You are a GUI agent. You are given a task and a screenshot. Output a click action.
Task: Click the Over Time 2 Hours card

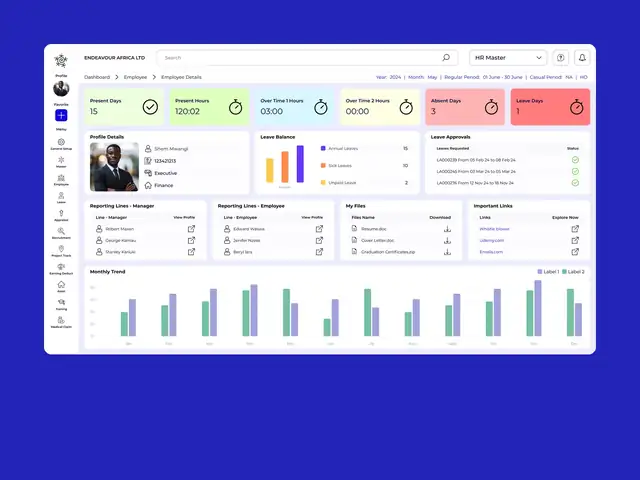pos(380,107)
